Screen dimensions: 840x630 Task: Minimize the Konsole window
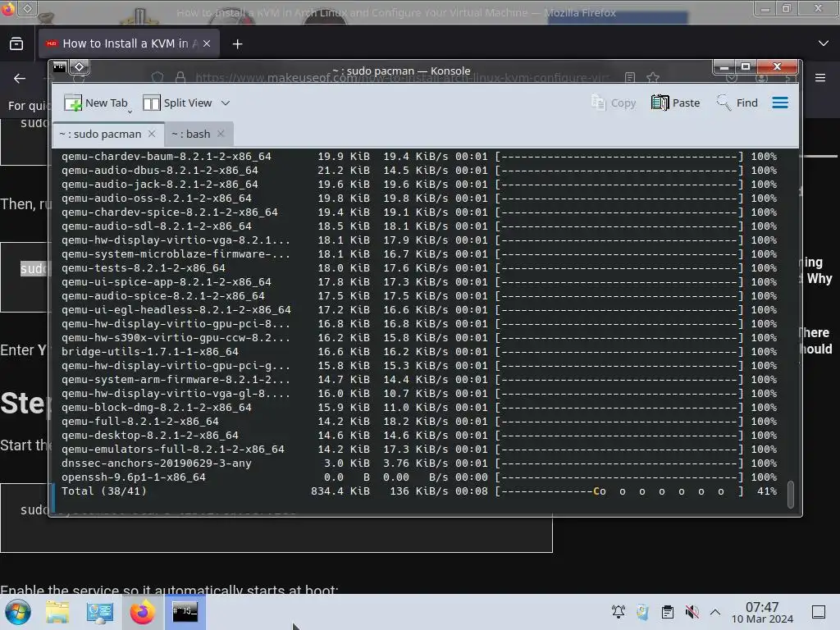(724, 66)
